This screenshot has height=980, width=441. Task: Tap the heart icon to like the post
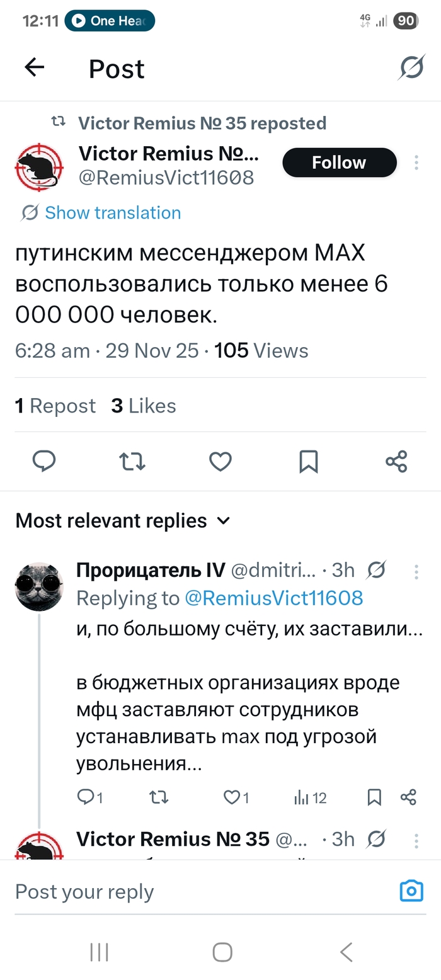click(x=220, y=462)
